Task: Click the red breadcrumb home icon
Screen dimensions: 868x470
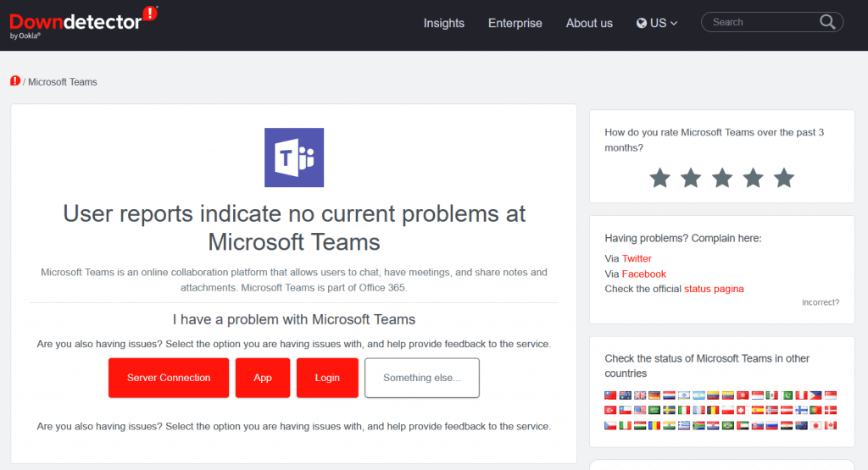Action: pos(15,81)
